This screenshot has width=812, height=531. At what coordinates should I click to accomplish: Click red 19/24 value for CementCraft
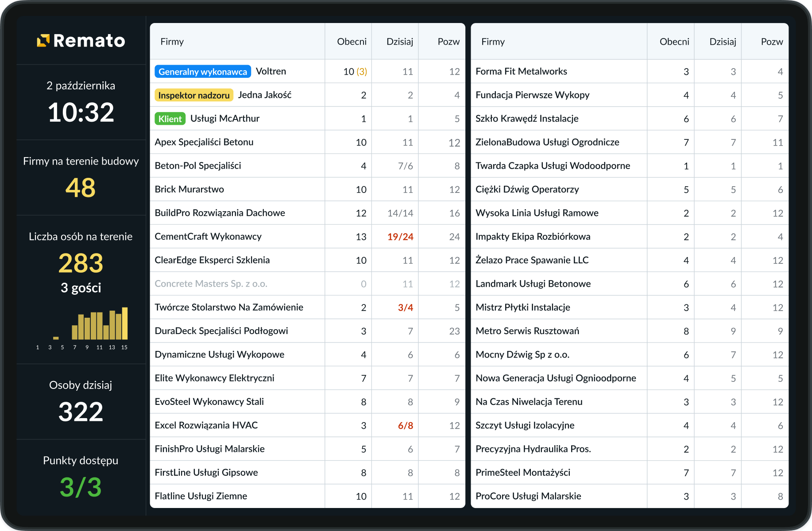coord(400,237)
